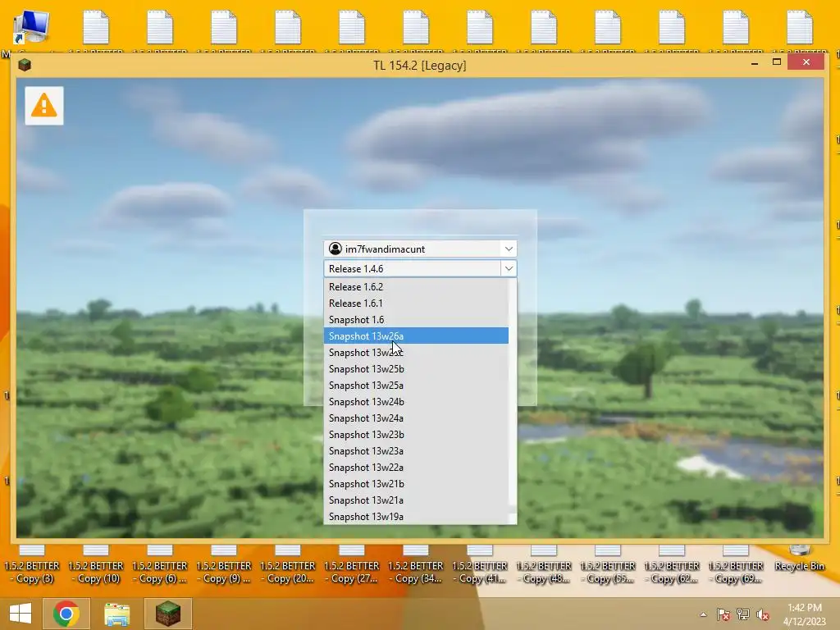
Task: Select the Recycle Bin desktop icon
Action: [x=799, y=559]
